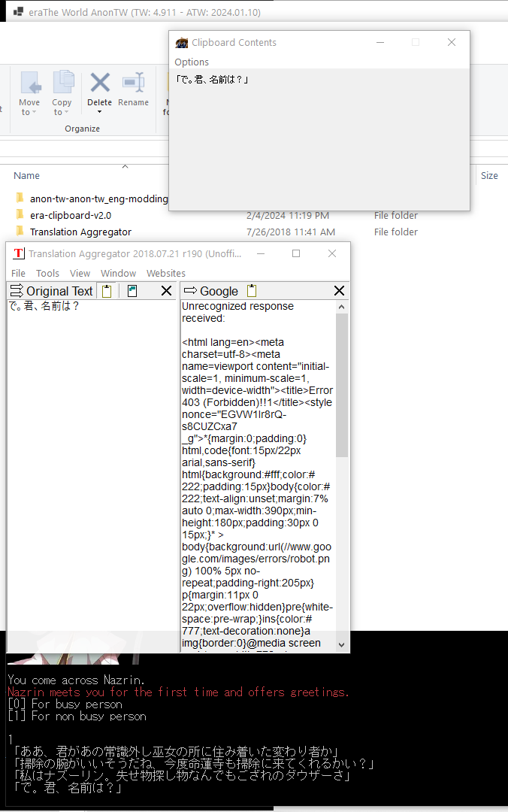Screen dimensions: 508x812
Task: Select the era-clipboard-v2.0 folder
Action: pos(71,216)
